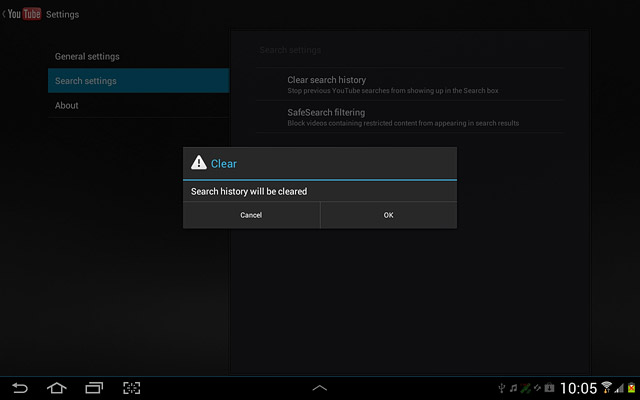Click the warning triangle icon
The height and width of the screenshot is (400, 640).
199,163
